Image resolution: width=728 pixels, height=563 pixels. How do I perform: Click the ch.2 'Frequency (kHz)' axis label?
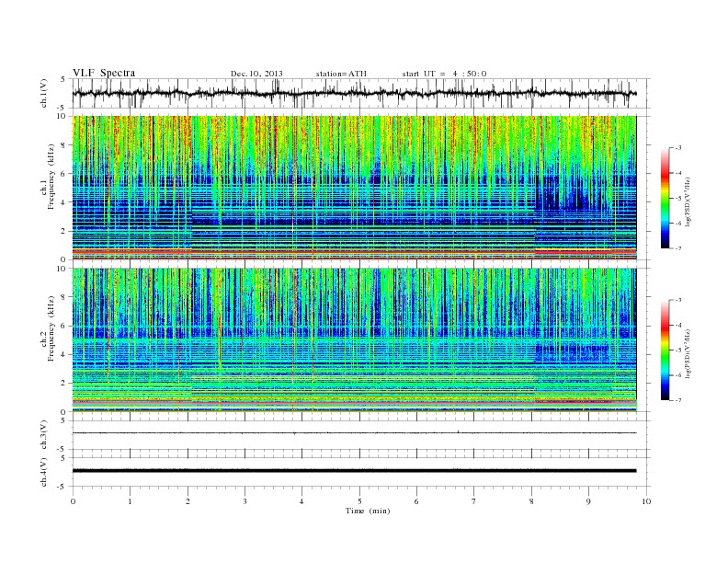click(51, 327)
